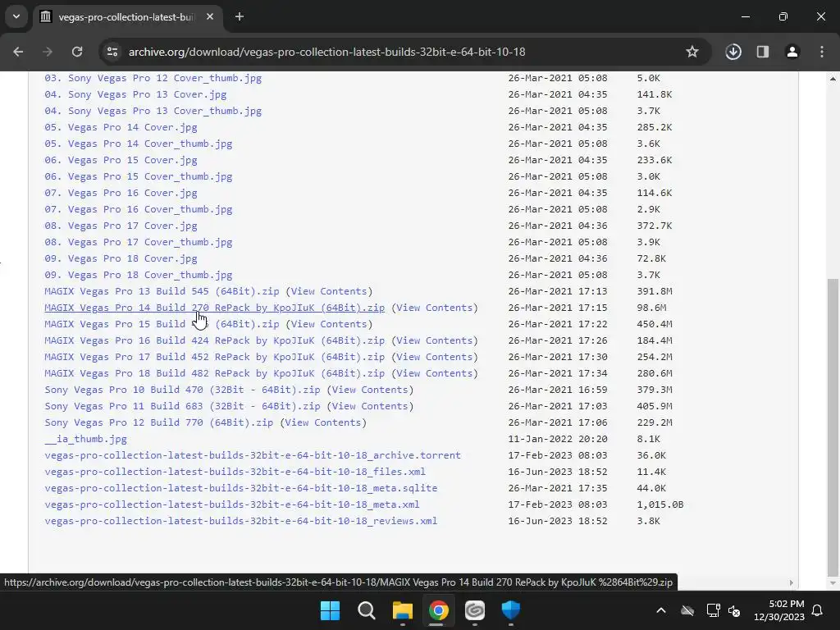Download MAGIX Vegas Pro 14 Build 270 zip

coord(214,308)
